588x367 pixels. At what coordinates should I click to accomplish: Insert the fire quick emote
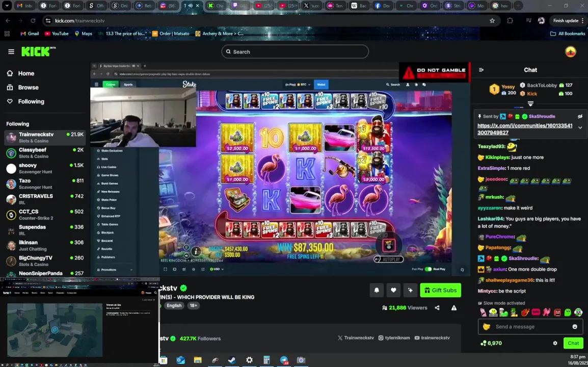tap(525, 312)
